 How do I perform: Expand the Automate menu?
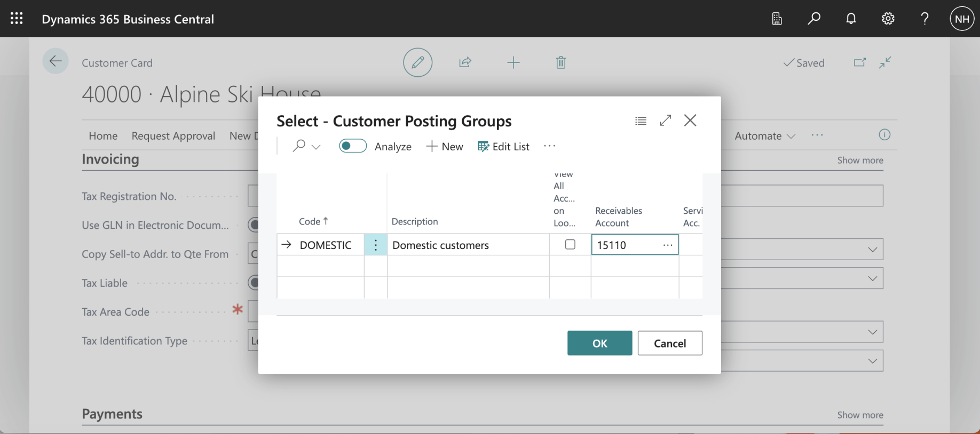764,136
